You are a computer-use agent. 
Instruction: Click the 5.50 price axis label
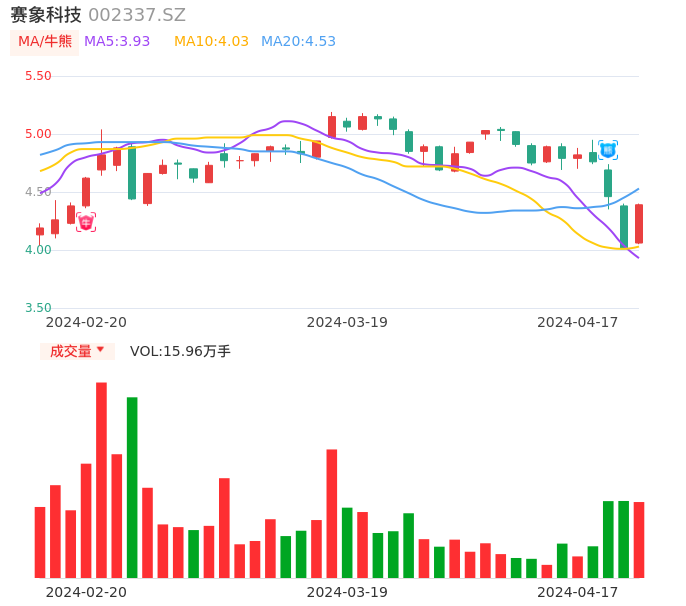click(38, 76)
